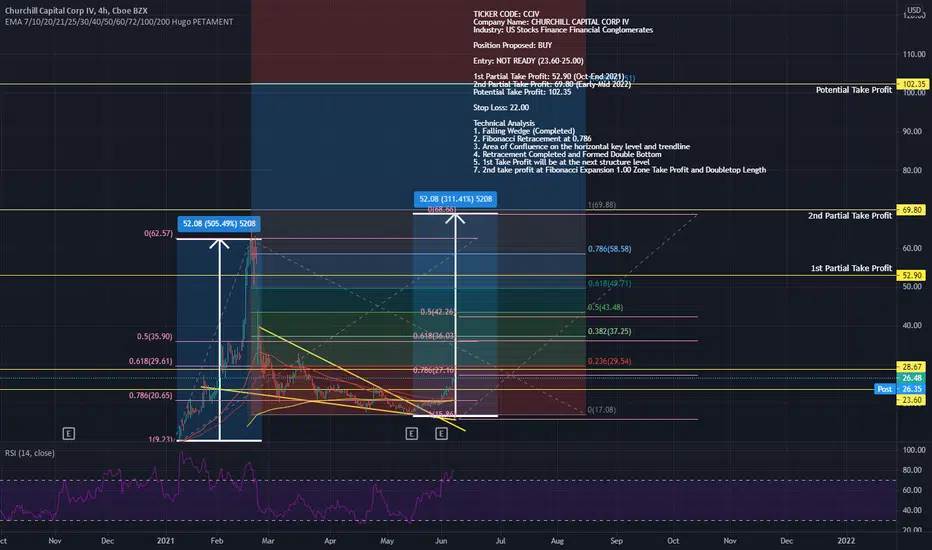
Task: Select the Potential Take Profit line label
Action: click(854, 90)
